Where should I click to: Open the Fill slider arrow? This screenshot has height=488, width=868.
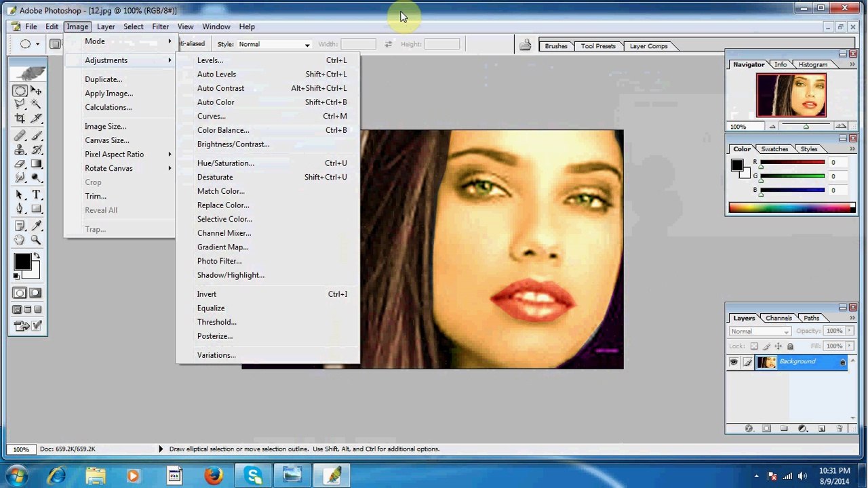pos(848,346)
